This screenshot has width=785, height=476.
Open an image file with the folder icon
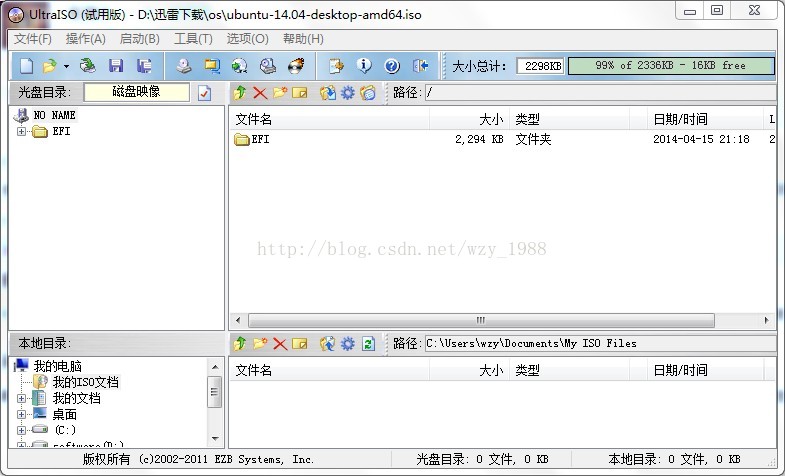point(50,66)
